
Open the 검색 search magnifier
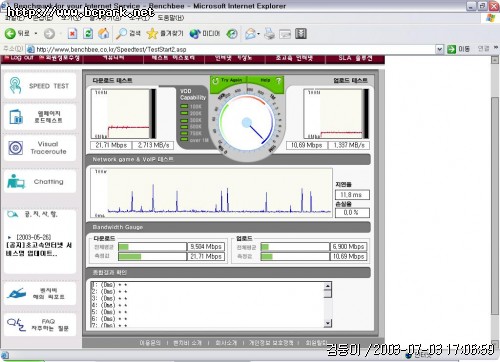click(128, 33)
